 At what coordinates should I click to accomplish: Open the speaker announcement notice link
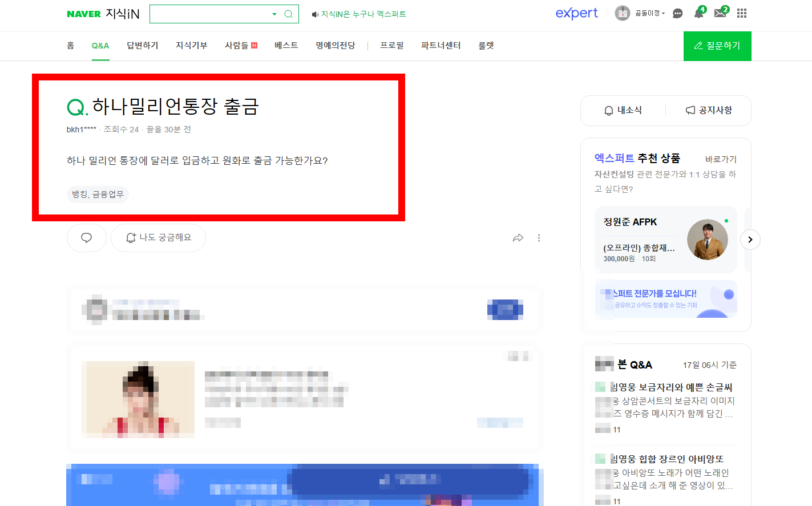click(x=359, y=14)
